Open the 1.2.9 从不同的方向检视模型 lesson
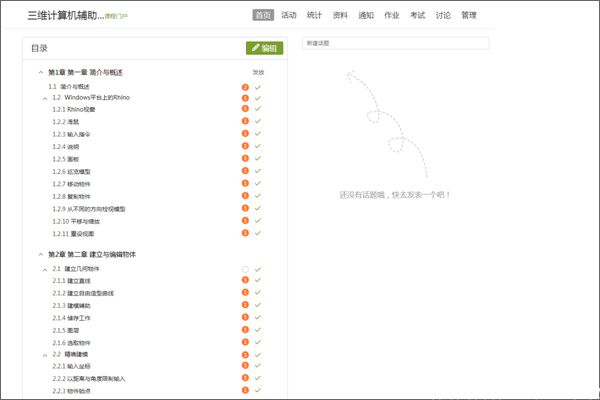600x400 pixels. coord(89,208)
